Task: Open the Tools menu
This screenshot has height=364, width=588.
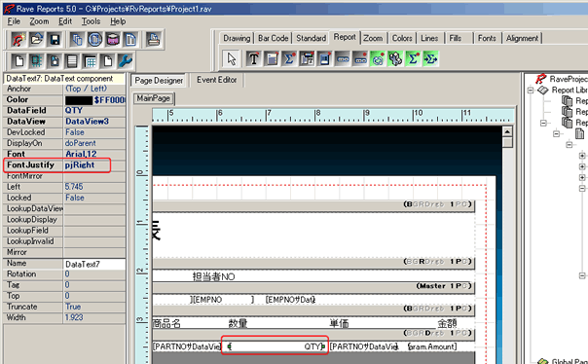Action: tap(92, 21)
